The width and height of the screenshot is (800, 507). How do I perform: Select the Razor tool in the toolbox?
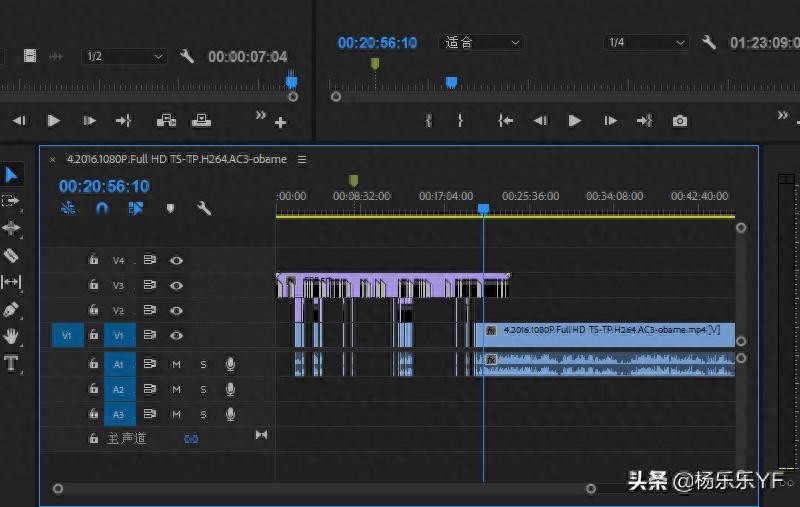[x=11, y=256]
